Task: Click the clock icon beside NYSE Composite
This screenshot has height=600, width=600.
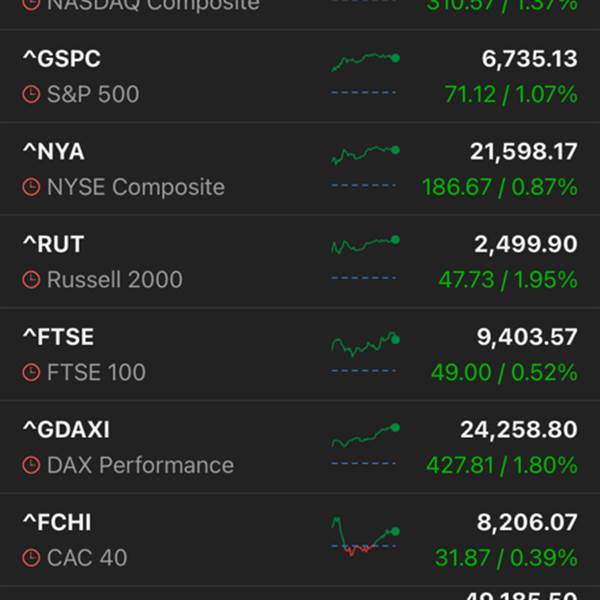Action: tap(31, 187)
